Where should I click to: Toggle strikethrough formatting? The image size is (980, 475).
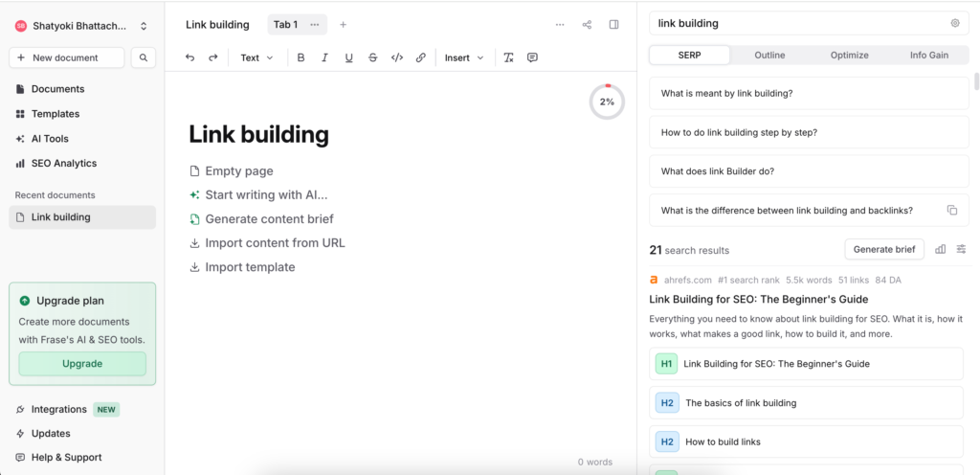pos(372,57)
